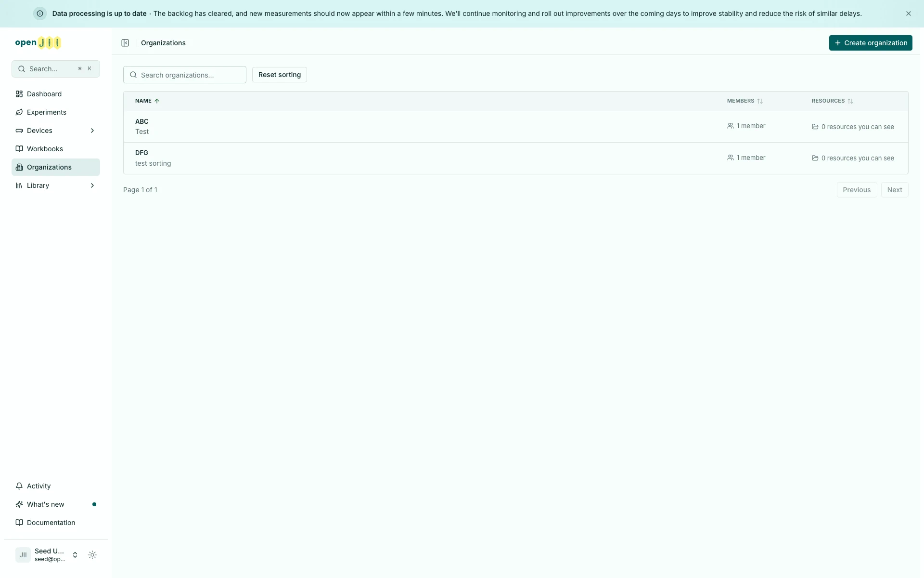Click the Create organization button
Image resolution: width=924 pixels, height=578 pixels.
(x=871, y=43)
